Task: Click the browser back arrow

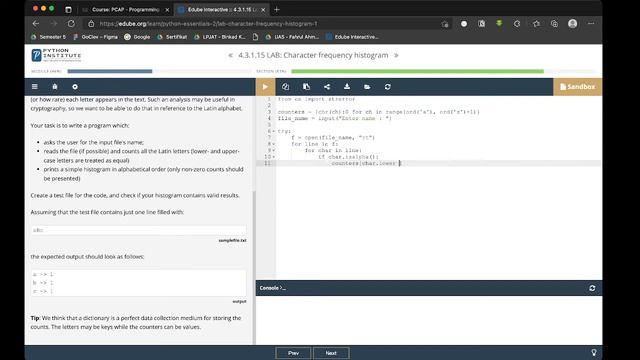Action: [x=36, y=24]
